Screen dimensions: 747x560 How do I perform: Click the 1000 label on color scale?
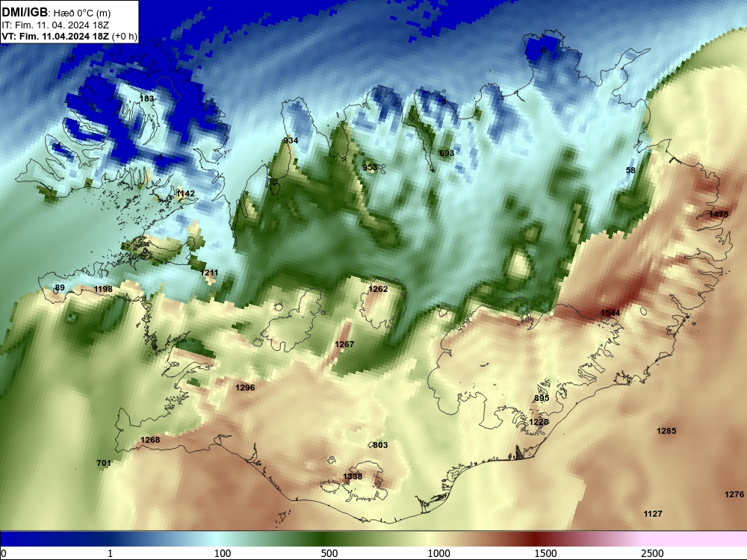pos(438,553)
